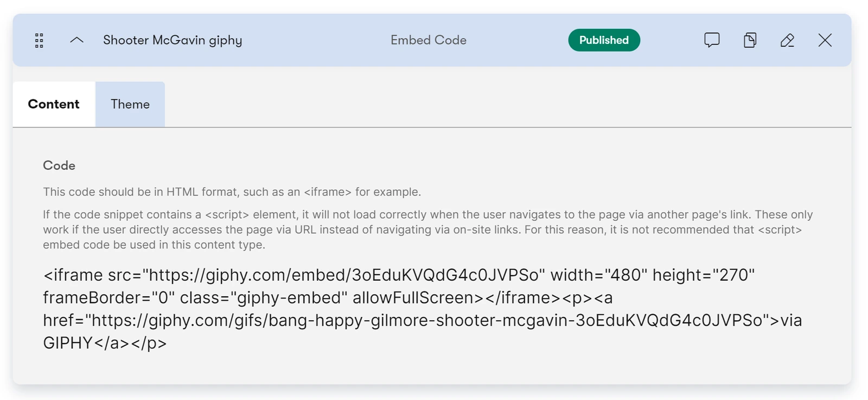Collapse the Shooter McGavin giphy panel

[76, 40]
